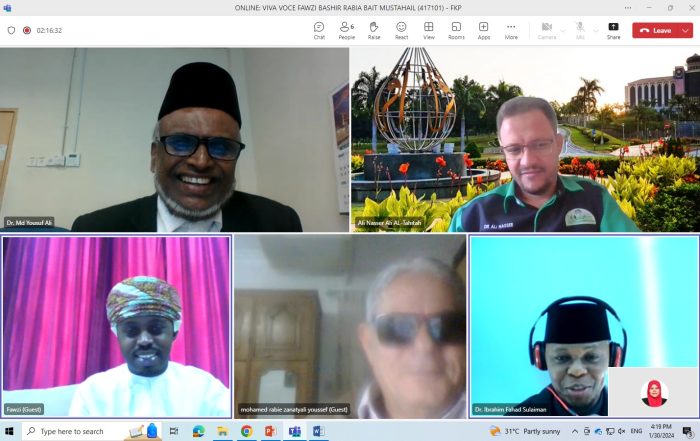Click the Share screen icon
700x441 pixels.
[x=613, y=30]
